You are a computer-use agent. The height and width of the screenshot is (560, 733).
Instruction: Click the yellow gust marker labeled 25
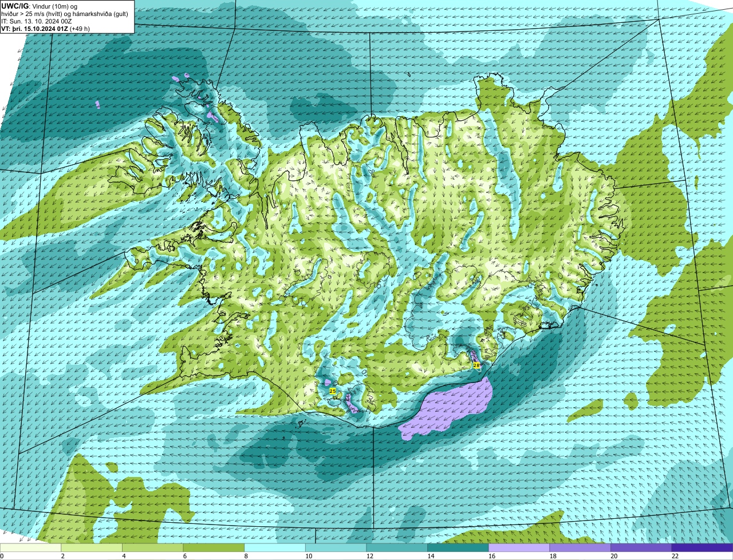(333, 391)
